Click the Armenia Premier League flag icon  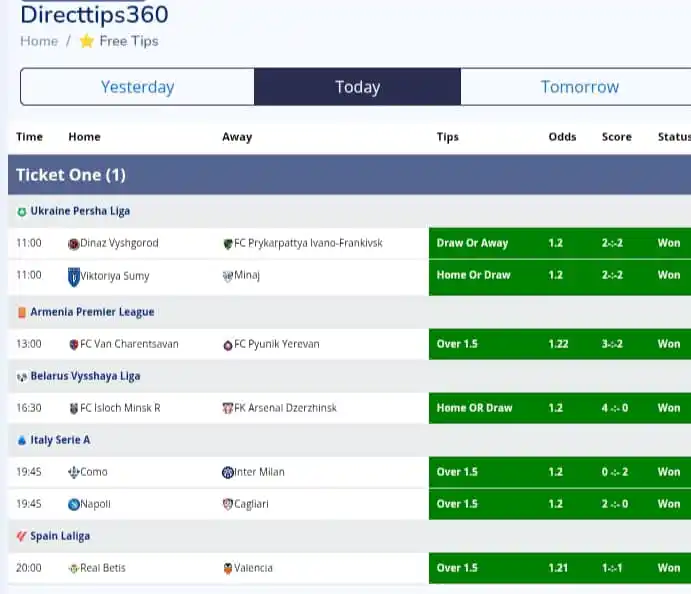tap(22, 312)
